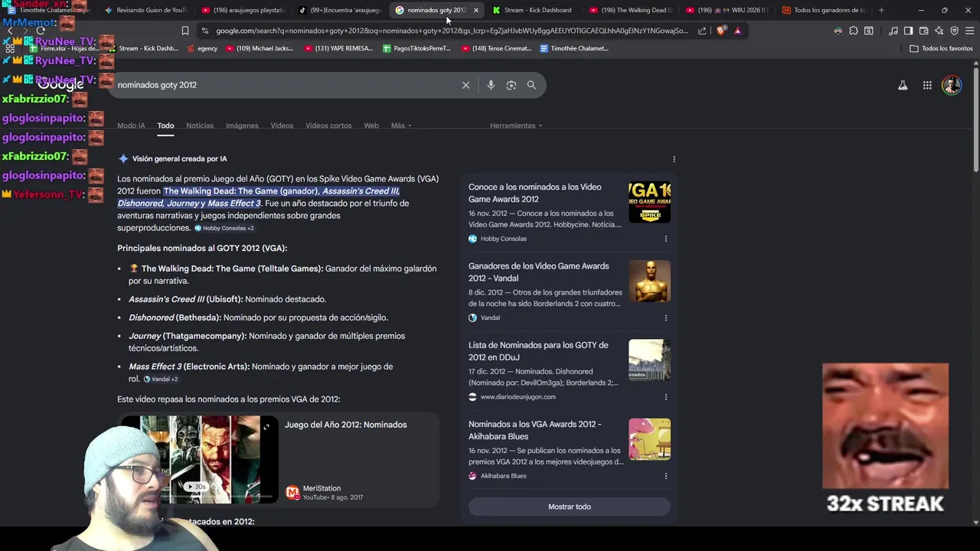Open Brave Rewards triangle icon
The width and height of the screenshot is (980, 551).
click(737, 31)
